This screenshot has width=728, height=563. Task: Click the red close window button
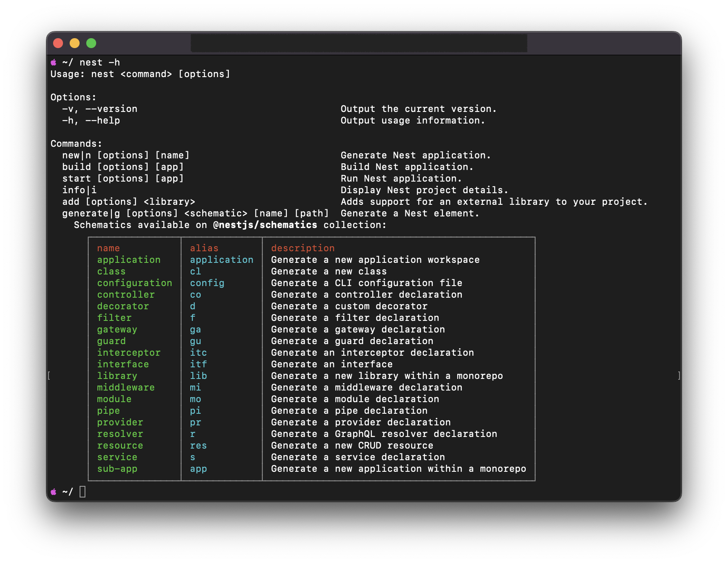coord(58,43)
